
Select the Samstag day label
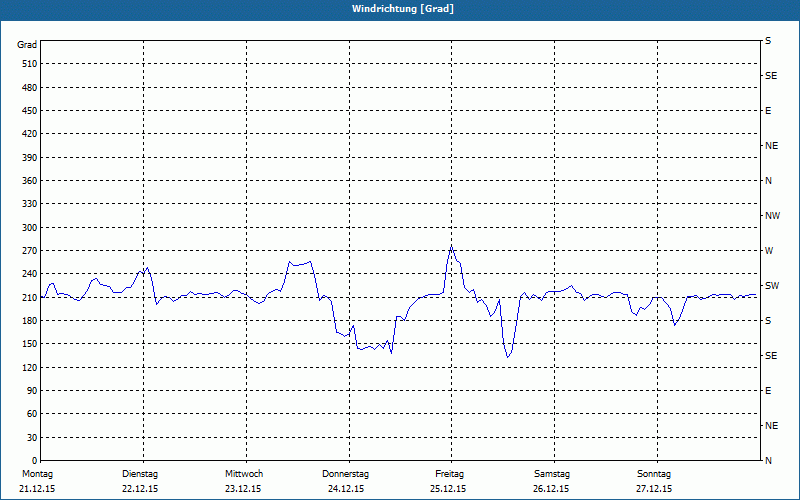(552, 473)
